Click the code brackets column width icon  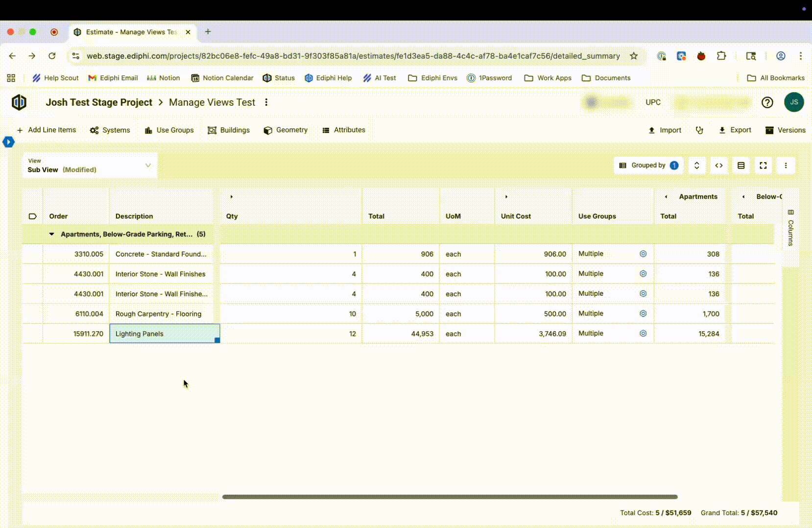pyautogui.click(x=718, y=166)
